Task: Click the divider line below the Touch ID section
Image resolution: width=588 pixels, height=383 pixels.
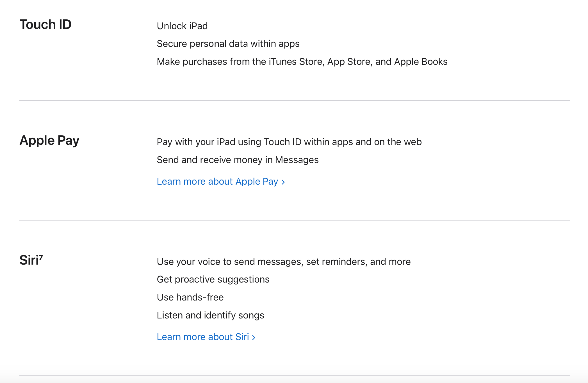Action: pos(294,100)
